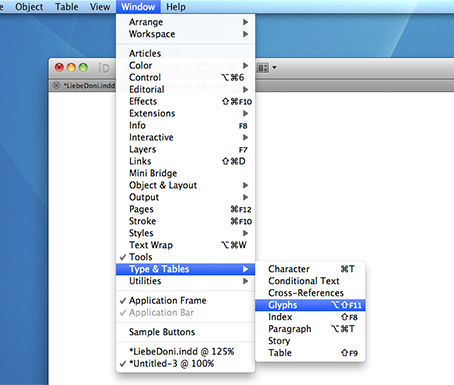Click the red close window button
Screen dimensions: 454x385
click(x=59, y=68)
